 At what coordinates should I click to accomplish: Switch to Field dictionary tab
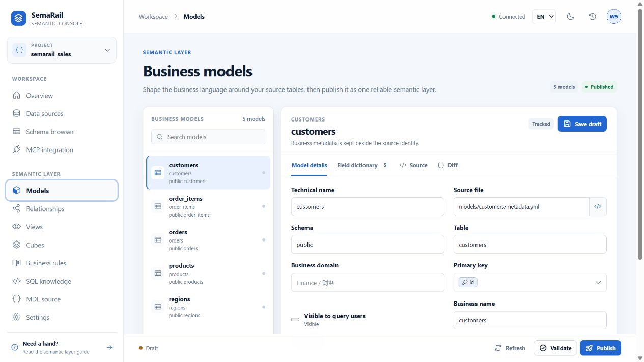[362, 165]
